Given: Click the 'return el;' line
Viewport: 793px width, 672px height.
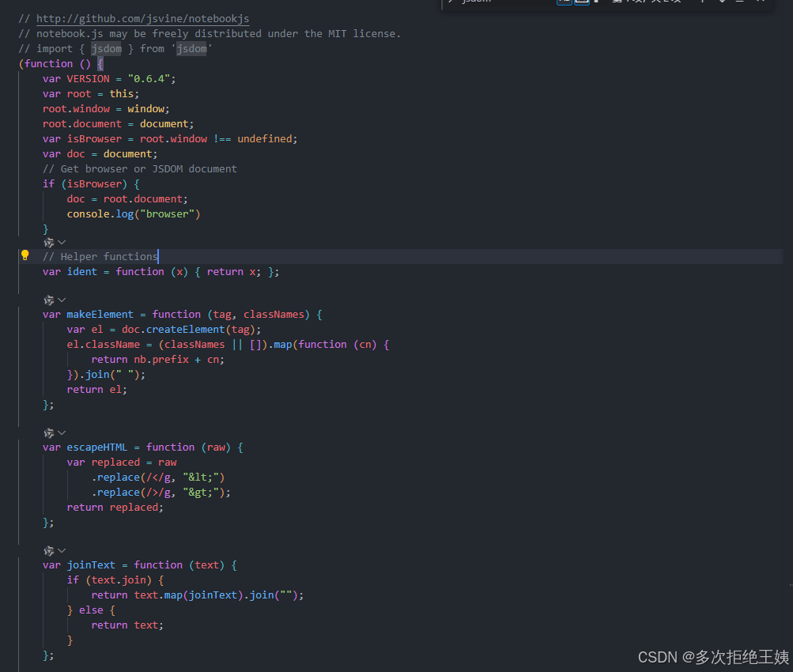Looking at the screenshot, I should click(x=96, y=390).
